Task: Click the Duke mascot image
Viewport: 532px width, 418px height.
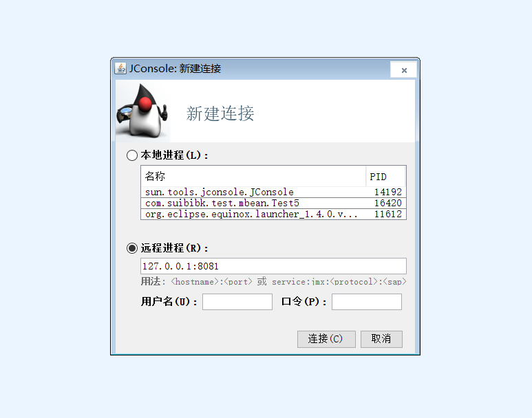Action: (143, 111)
